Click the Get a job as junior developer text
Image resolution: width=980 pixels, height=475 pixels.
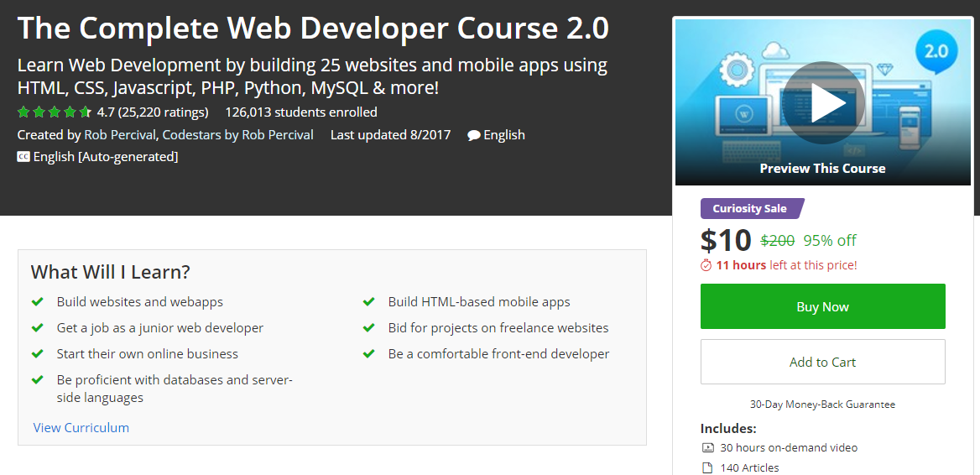[x=160, y=327]
